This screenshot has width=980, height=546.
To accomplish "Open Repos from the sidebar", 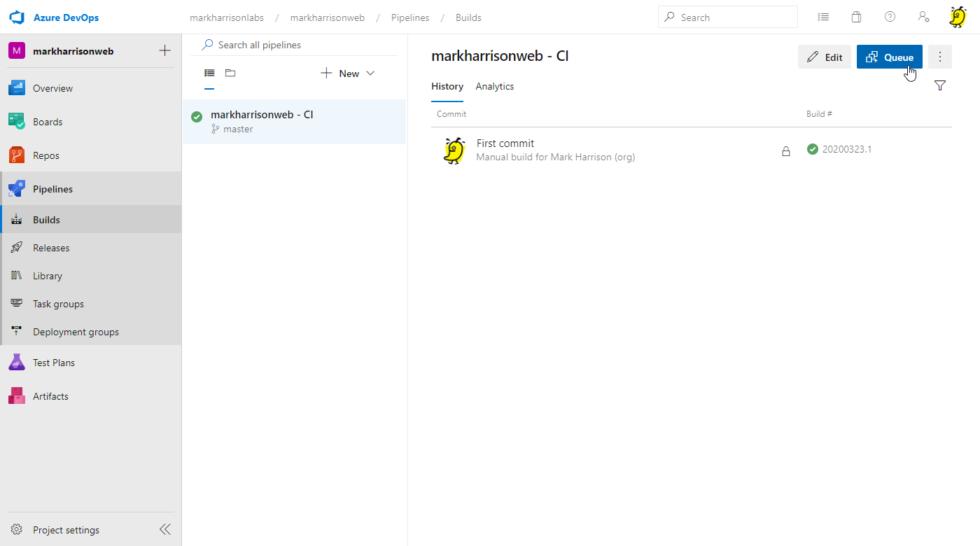I will tap(45, 155).
